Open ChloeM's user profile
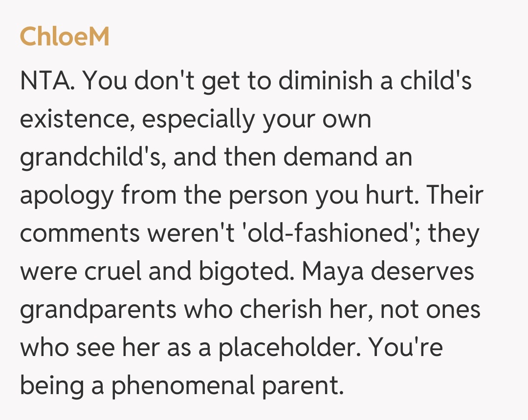 (x=65, y=37)
